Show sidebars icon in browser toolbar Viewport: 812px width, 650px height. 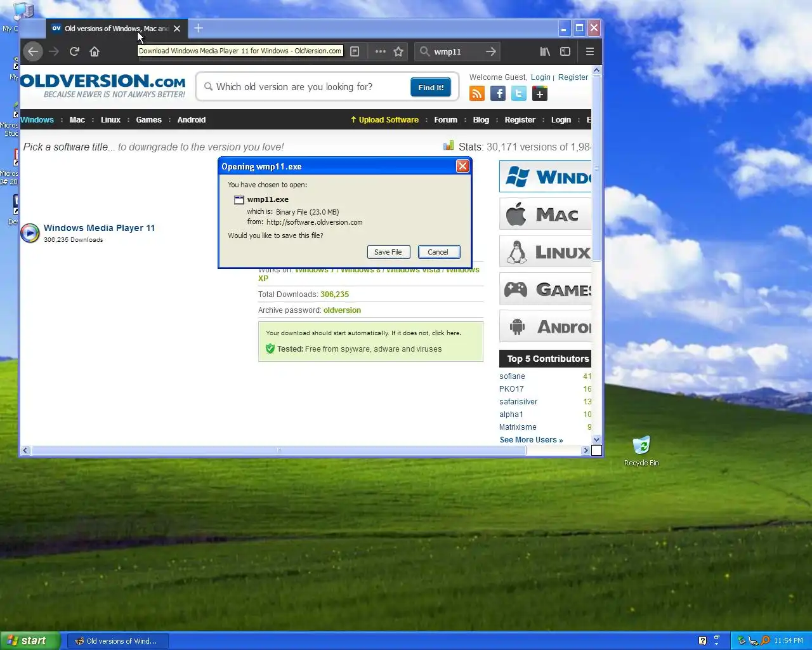click(x=565, y=51)
